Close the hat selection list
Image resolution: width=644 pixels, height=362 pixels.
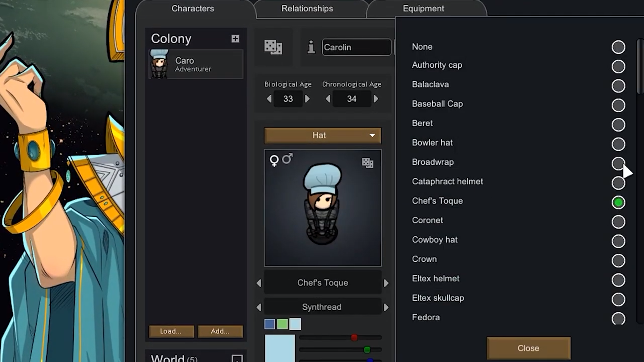(x=528, y=348)
